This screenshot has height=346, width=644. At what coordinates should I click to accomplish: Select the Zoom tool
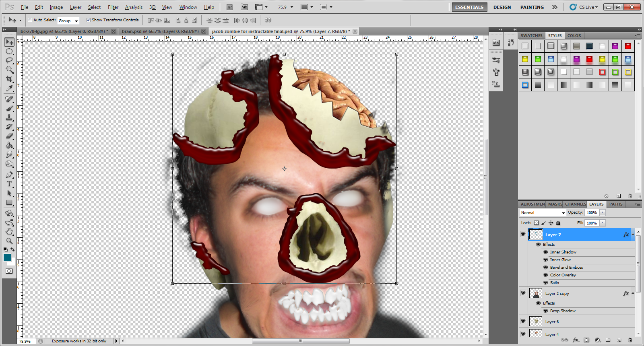9,241
